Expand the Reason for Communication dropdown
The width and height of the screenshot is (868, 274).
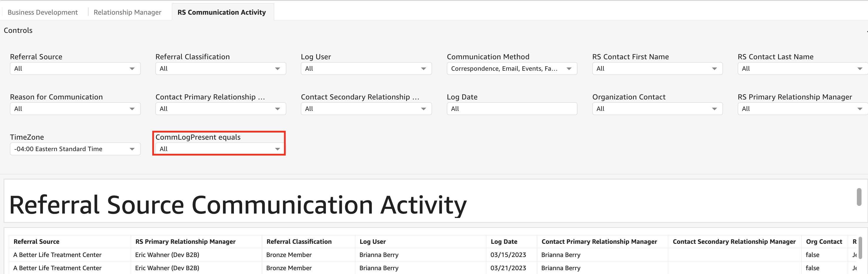pyautogui.click(x=75, y=109)
